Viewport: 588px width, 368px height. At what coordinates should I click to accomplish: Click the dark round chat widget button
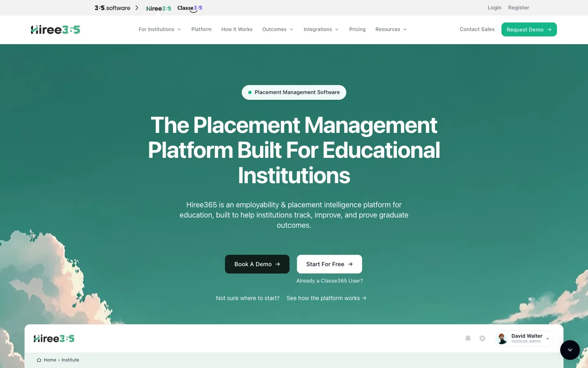click(570, 350)
